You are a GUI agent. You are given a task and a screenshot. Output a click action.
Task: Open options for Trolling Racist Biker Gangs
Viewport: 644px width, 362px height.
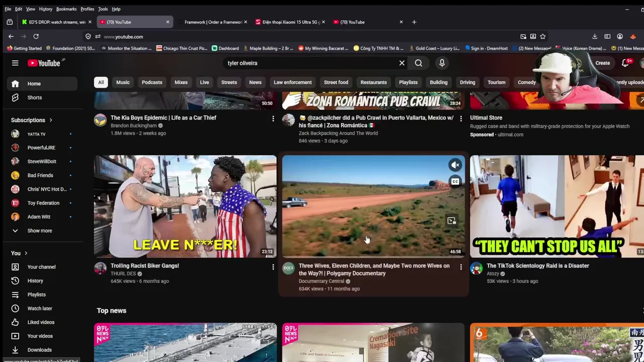(x=273, y=267)
